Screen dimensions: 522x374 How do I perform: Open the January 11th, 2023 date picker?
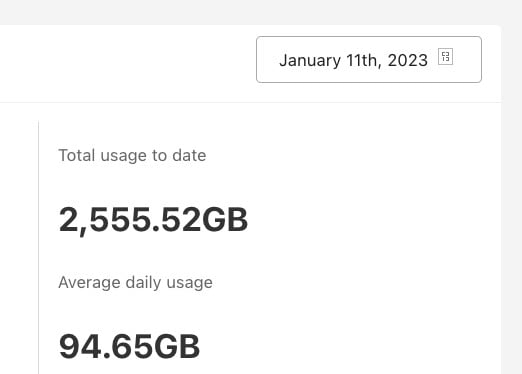(x=369, y=59)
